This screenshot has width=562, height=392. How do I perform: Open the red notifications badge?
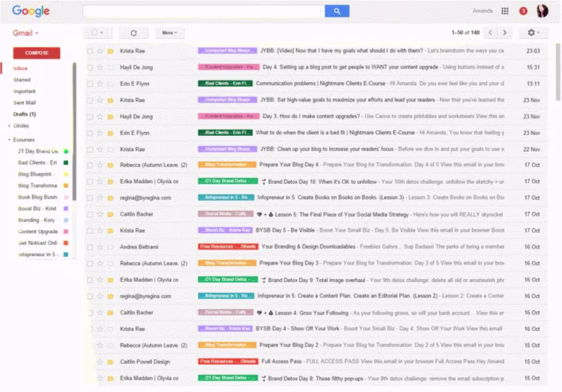pos(523,11)
